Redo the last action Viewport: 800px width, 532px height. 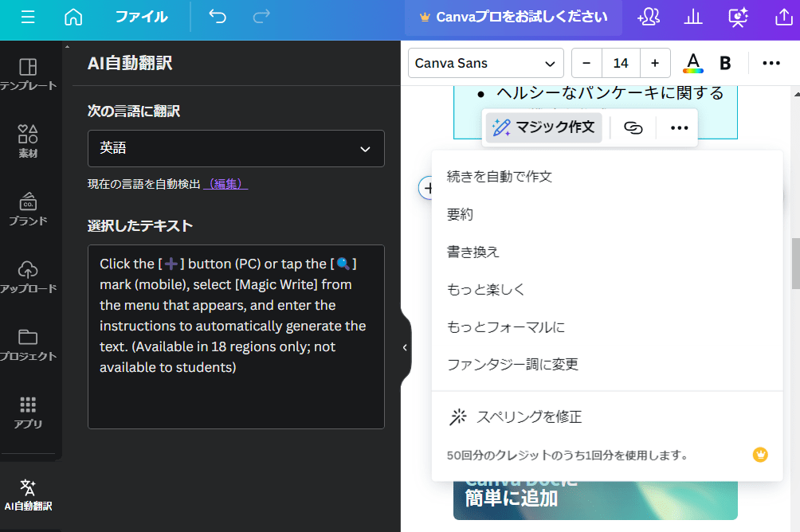coord(261,17)
